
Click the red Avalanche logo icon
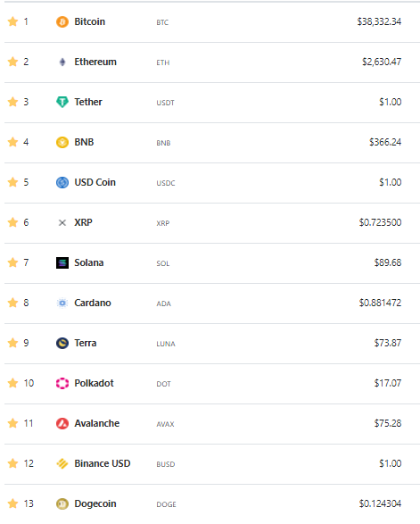(x=62, y=423)
